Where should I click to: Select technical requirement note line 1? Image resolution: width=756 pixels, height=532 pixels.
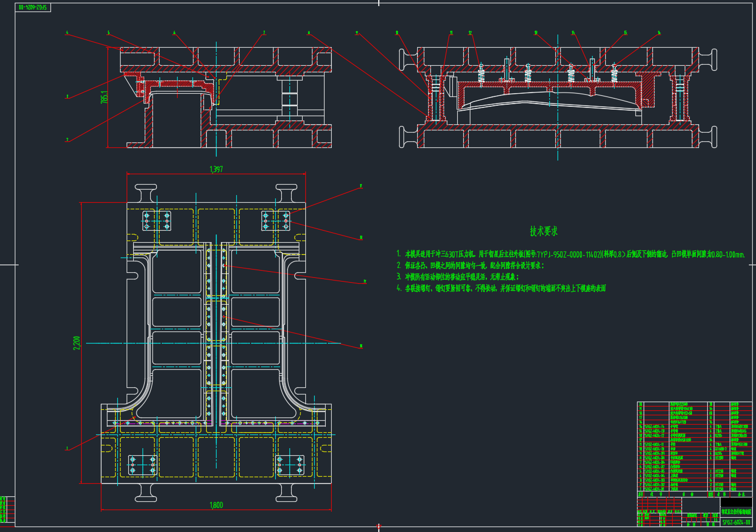pyautogui.click(x=570, y=254)
